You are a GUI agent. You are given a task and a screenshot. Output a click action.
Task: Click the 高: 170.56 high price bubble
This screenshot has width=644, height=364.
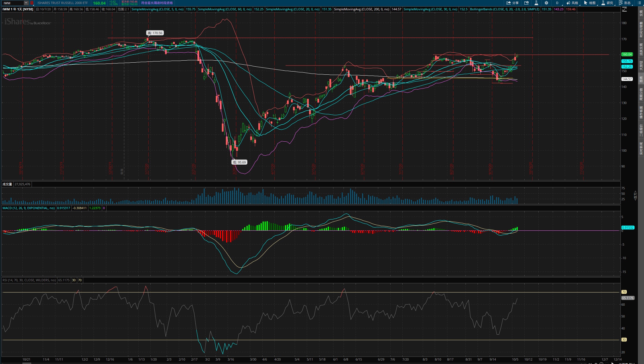pyautogui.click(x=155, y=33)
